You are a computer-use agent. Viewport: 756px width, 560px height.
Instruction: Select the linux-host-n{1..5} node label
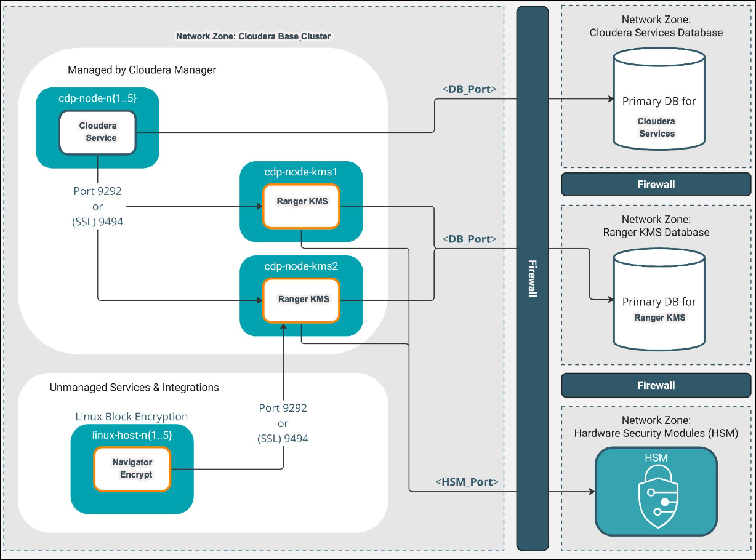132,435
